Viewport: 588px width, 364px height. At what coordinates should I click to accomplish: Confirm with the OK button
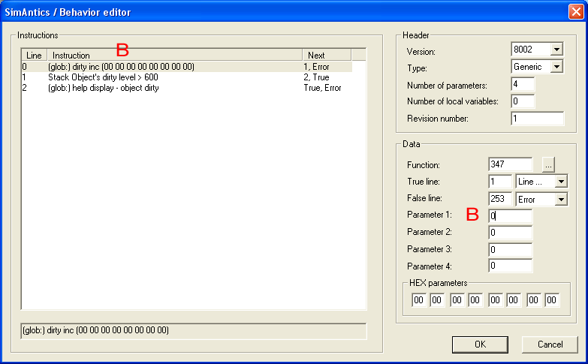coord(480,344)
